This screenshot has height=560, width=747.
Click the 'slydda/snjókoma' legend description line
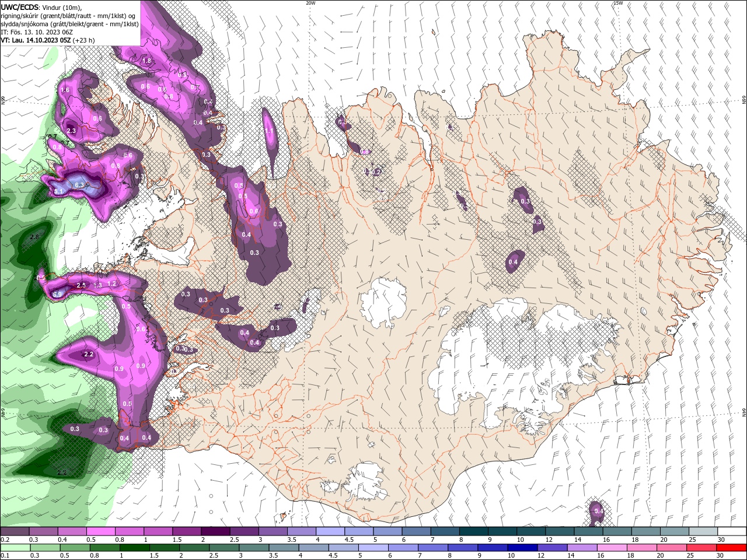pos(69,23)
